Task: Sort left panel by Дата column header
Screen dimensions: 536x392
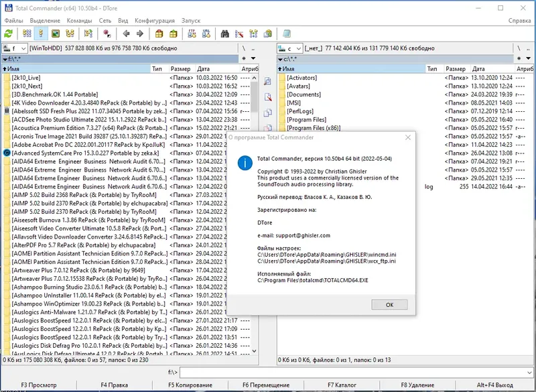Action: click(216, 69)
